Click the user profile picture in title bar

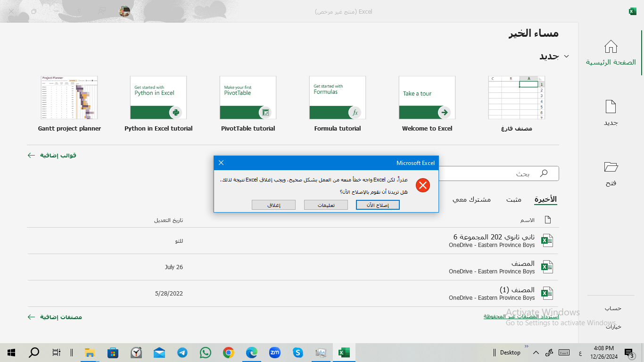click(124, 11)
